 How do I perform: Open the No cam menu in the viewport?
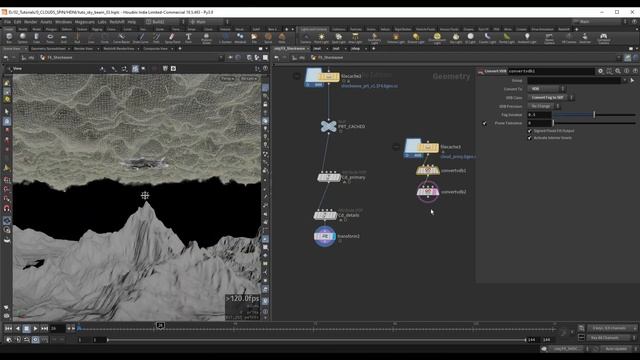[248, 78]
